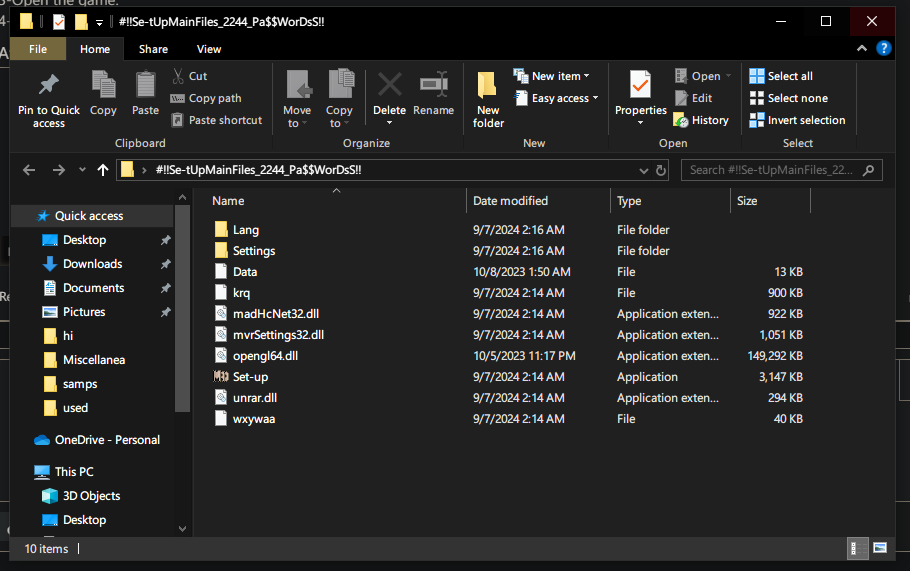The width and height of the screenshot is (910, 571).
Task: Click Copy path in Clipboard group
Action: 206,98
